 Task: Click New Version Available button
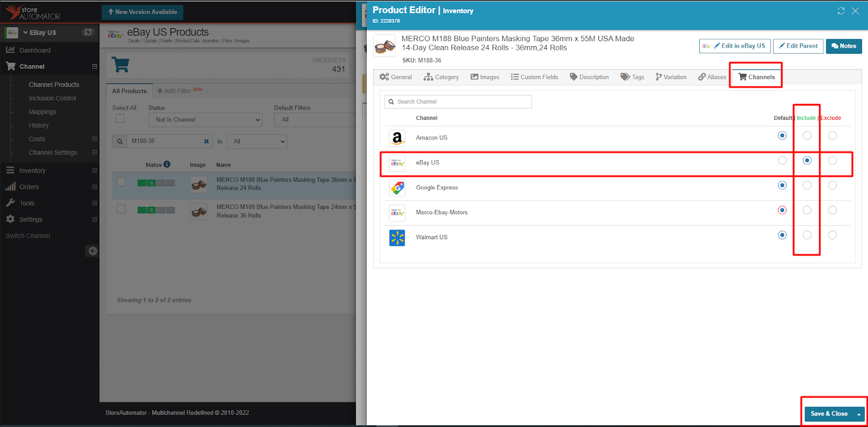[142, 12]
